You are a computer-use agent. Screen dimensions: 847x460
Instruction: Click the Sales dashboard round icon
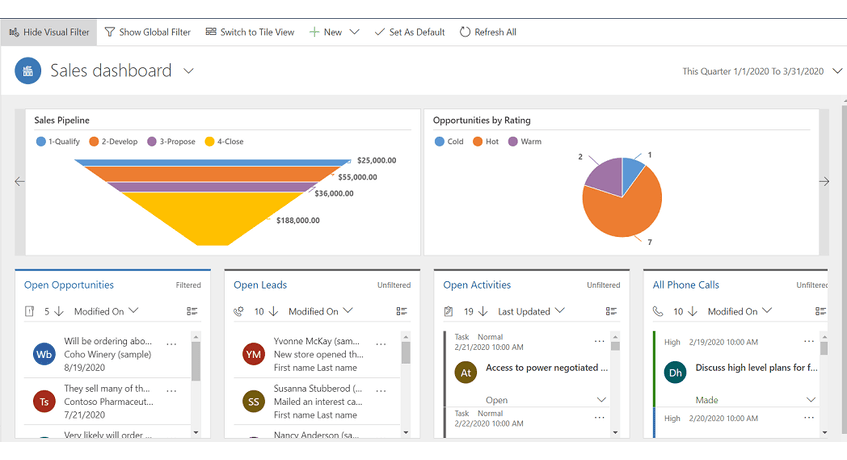[28, 71]
